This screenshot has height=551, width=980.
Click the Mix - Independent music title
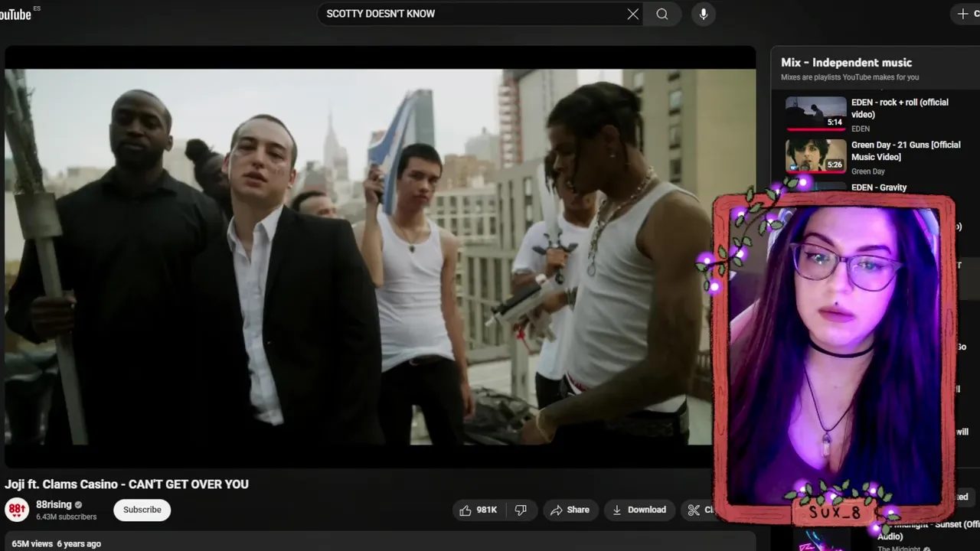tap(846, 62)
